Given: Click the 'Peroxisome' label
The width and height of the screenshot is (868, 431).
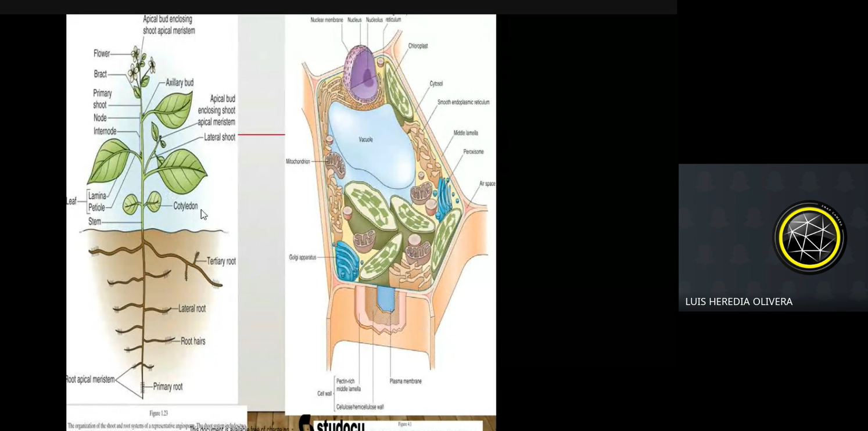Looking at the screenshot, I should tap(473, 152).
